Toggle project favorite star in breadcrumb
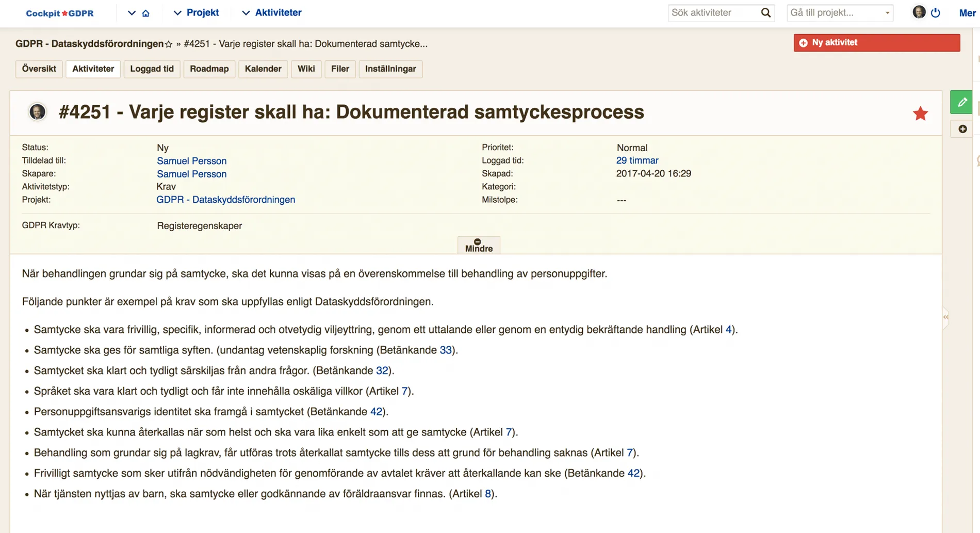This screenshot has width=980, height=533. (x=169, y=44)
